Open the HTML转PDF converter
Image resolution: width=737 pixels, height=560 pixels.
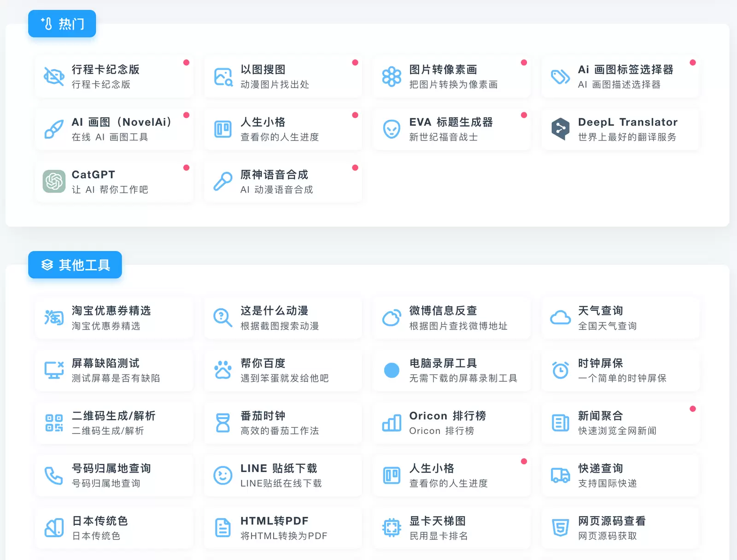(x=283, y=528)
